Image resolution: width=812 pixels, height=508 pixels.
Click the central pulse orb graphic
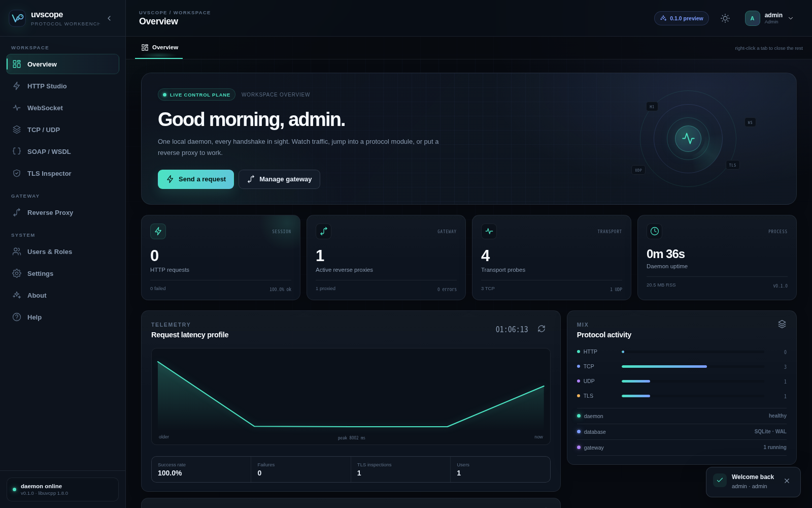[x=688, y=138]
